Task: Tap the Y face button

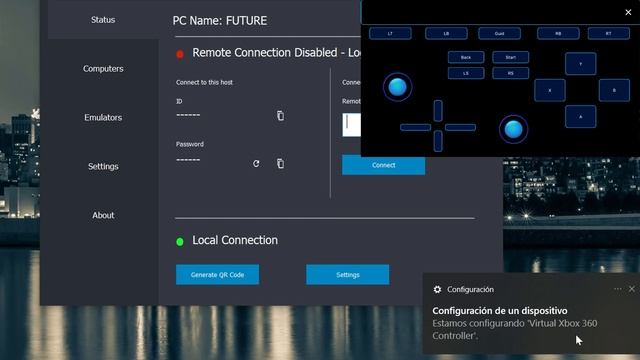Action: pyautogui.click(x=581, y=64)
